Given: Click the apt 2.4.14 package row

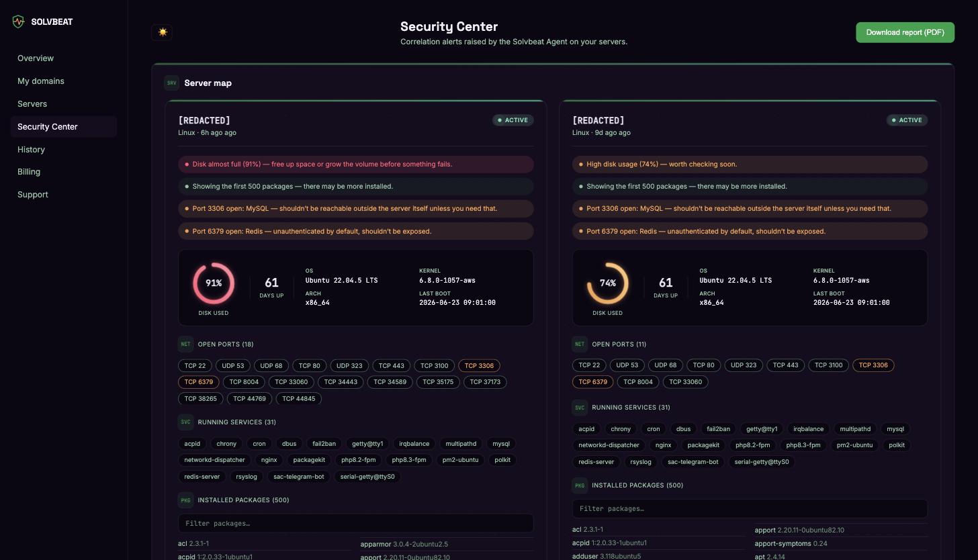Looking at the screenshot, I should [x=841, y=556].
